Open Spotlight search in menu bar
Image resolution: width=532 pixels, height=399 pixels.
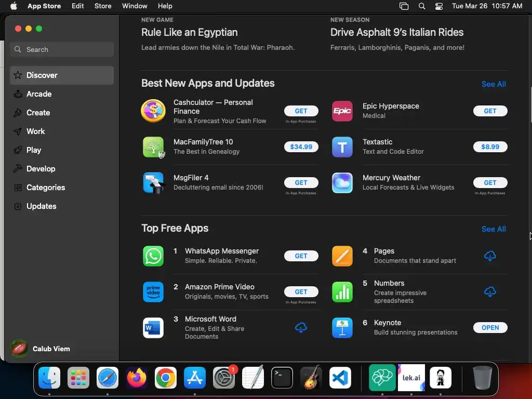click(422, 6)
